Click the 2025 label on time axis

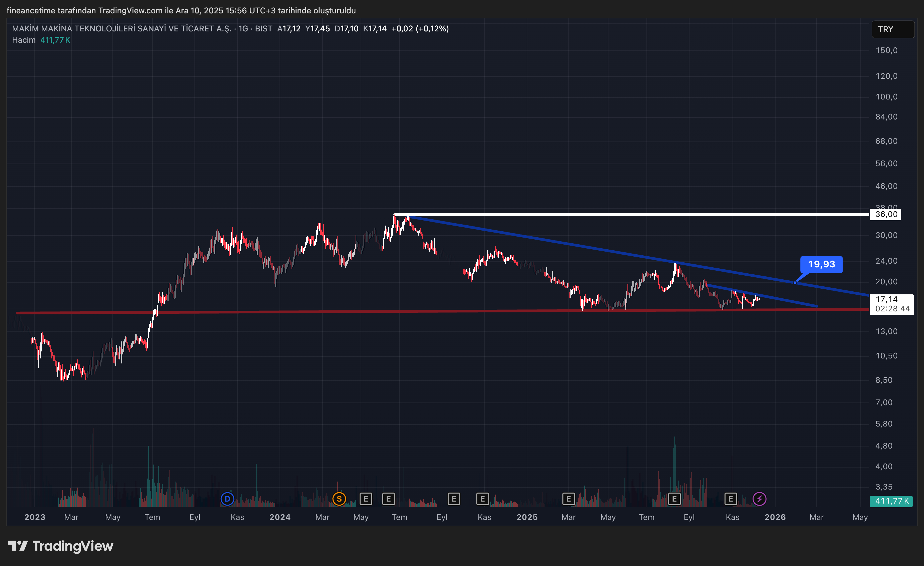527,517
